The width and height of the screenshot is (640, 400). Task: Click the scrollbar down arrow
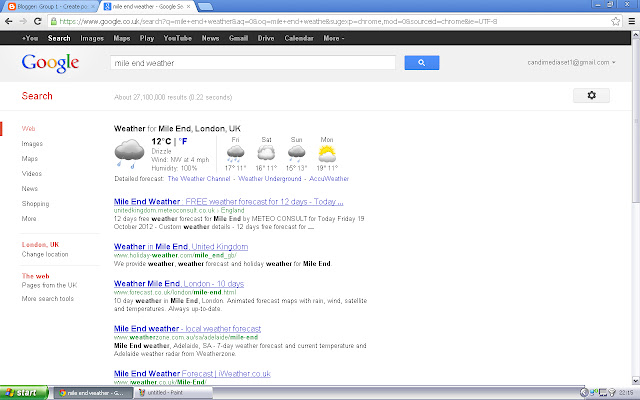point(636,380)
